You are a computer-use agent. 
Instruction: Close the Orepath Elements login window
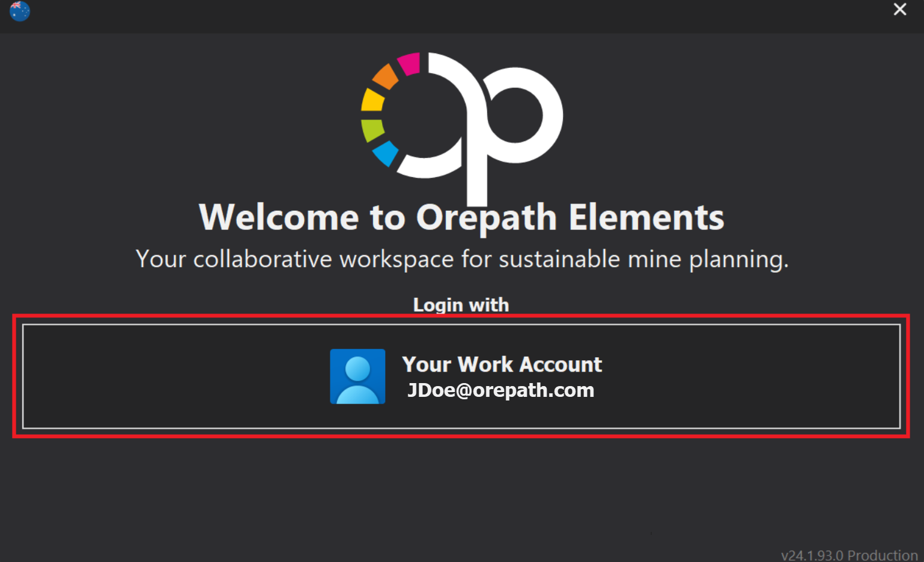899,10
